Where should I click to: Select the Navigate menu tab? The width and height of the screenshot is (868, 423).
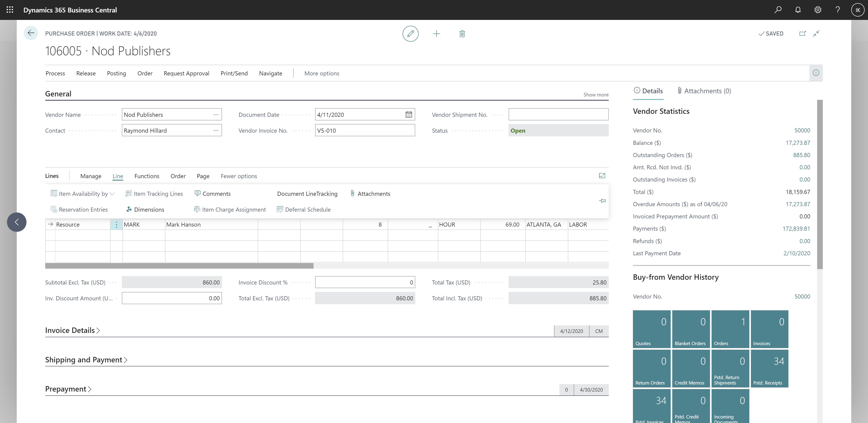point(271,73)
